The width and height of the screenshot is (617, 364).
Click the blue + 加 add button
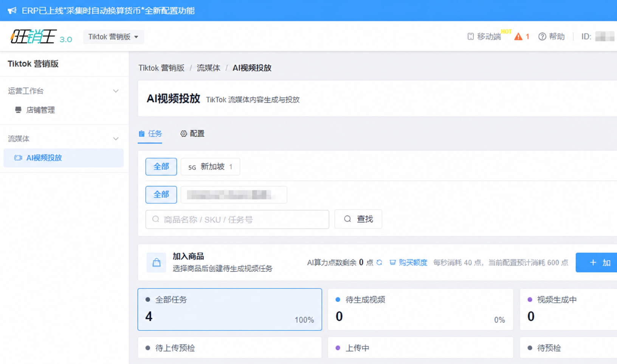click(x=596, y=262)
